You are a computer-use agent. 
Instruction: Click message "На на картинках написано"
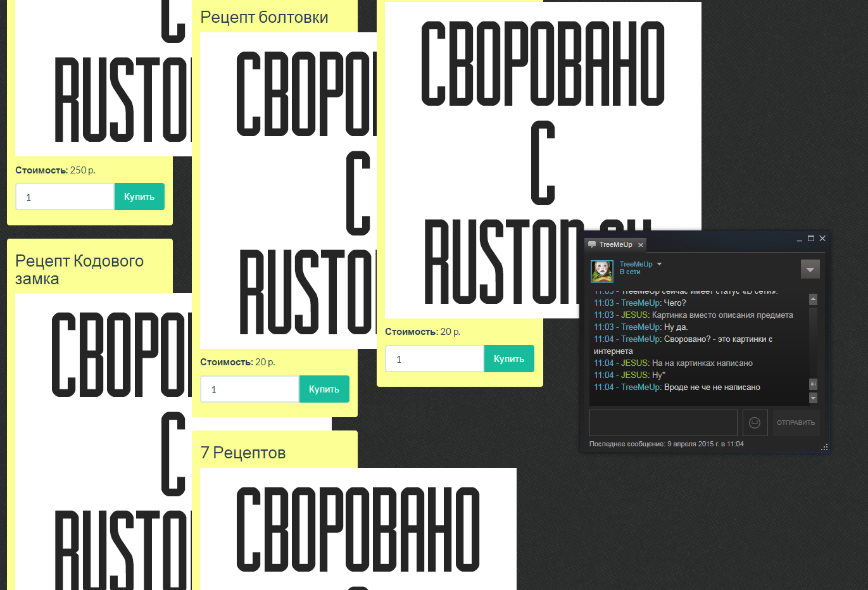pyautogui.click(x=702, y=363)
